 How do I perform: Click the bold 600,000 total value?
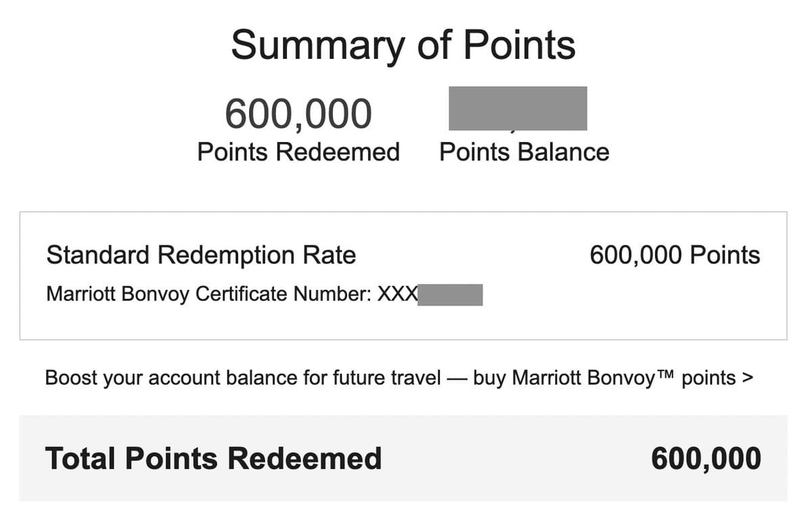click(x=706, y=458)
